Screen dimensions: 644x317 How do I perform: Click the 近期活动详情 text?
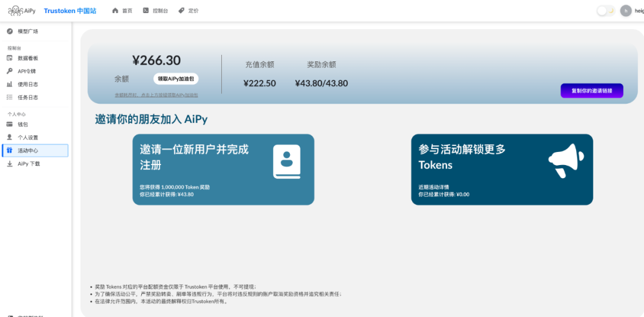click(x=434, y=187)
